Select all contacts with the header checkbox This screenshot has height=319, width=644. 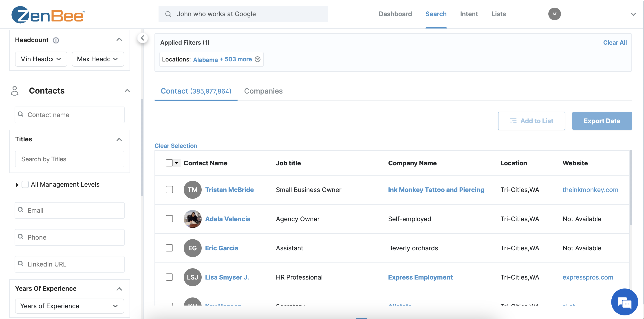click(x=169, y=163)
